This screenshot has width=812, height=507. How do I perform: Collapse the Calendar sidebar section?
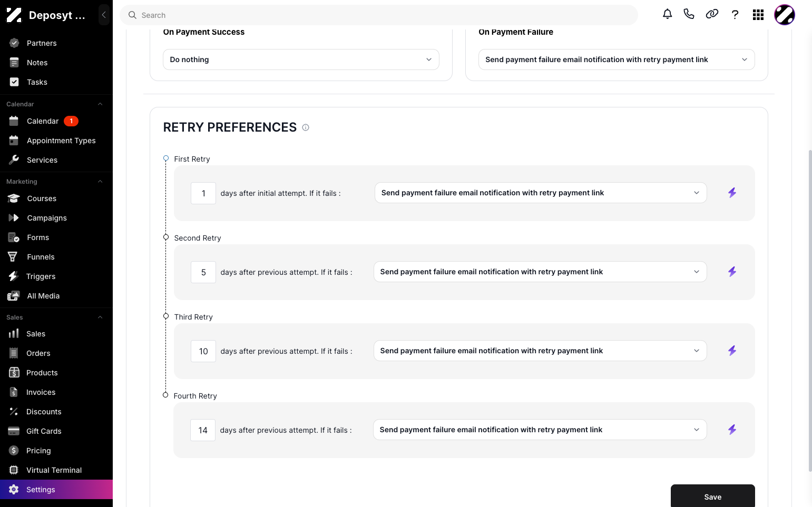[100, 104]
